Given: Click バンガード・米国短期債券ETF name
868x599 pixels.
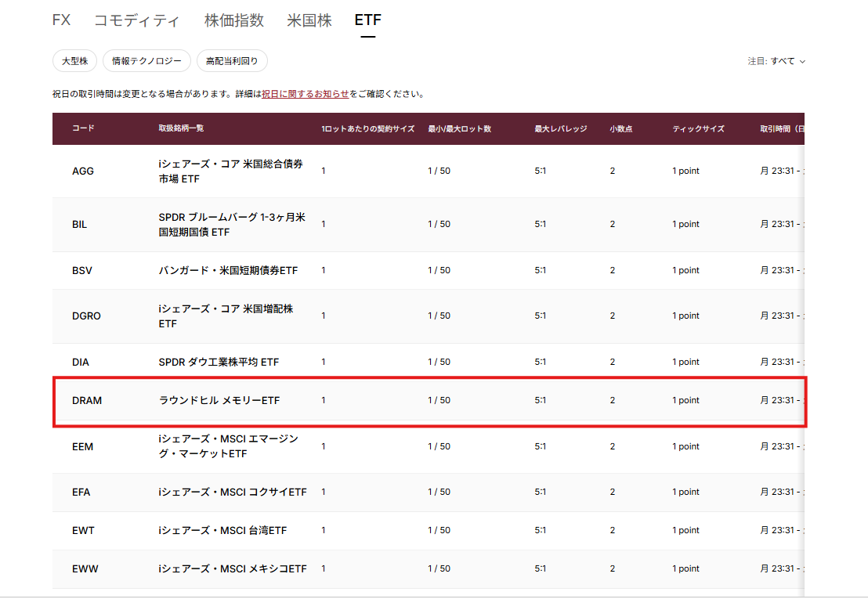Looking at the screenshot, I should 228,270.
